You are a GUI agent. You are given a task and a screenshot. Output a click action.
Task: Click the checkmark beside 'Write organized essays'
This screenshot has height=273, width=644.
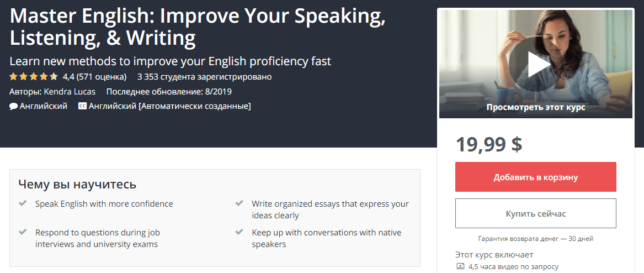[x=239, y=203]
